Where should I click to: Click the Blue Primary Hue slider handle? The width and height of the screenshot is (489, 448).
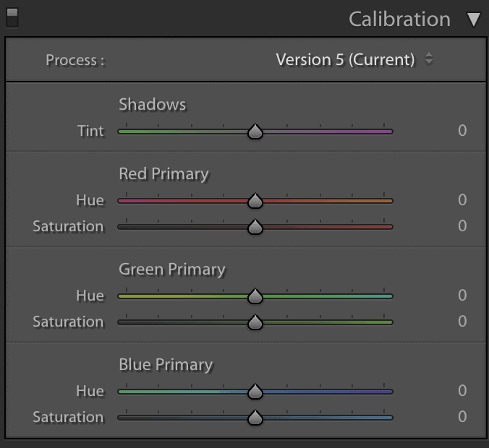[255, 392]
